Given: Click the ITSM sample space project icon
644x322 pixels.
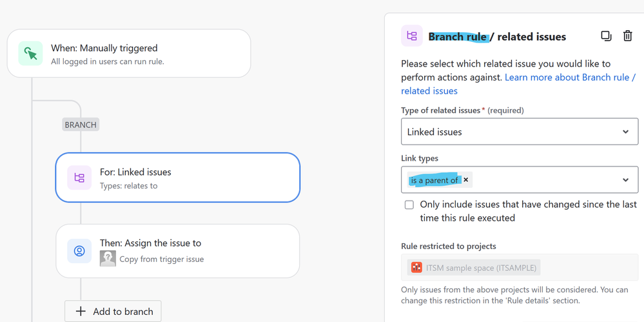Looking at the screenshot, I should 416,267.
